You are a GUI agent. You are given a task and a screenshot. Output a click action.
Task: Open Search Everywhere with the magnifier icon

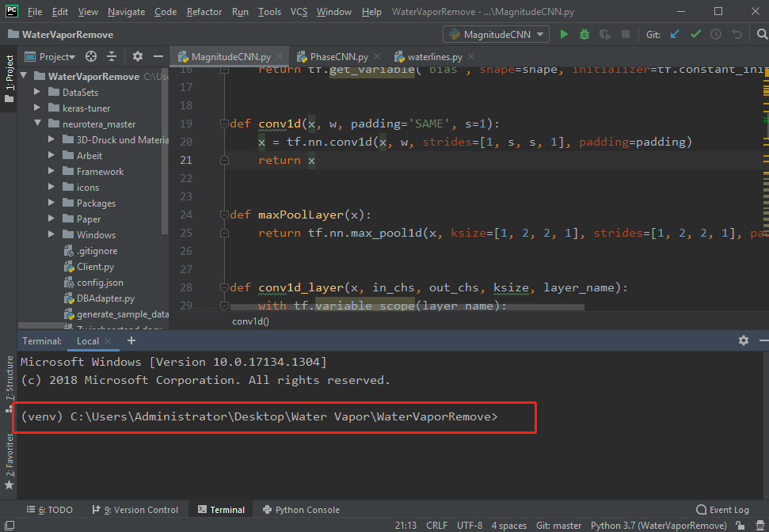tap(761, 34)
